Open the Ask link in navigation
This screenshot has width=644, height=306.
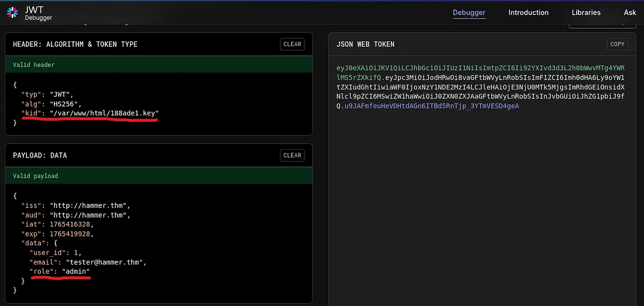pos(630,12)
